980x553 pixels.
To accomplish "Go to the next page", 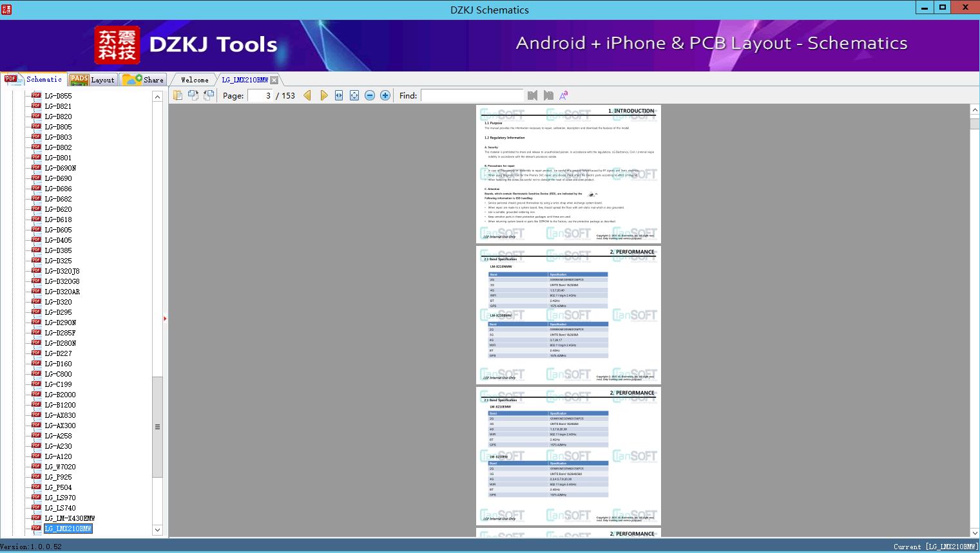I will pos(323,95).
